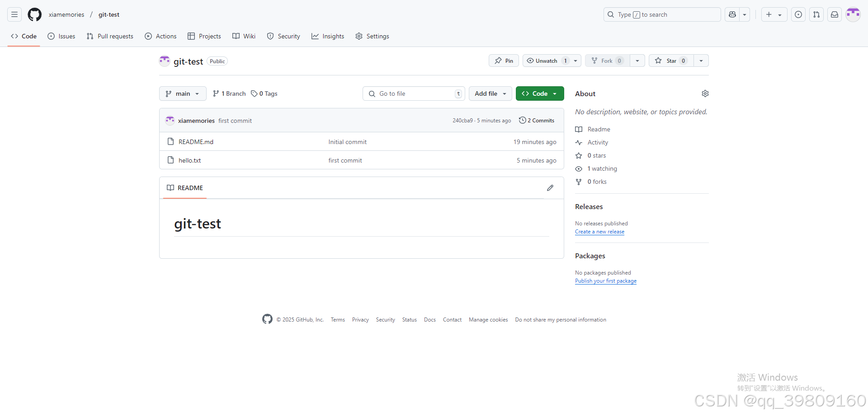Image resolution: width=868 pixels, height=415 pixels.
Task: View the 1 watching link
Action: click(596, 168)
